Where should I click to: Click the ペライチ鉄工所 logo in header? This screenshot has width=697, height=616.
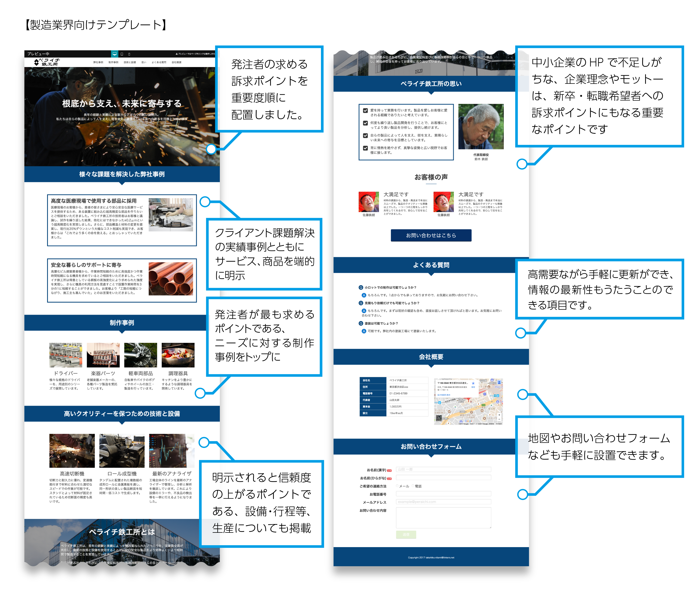47,62
